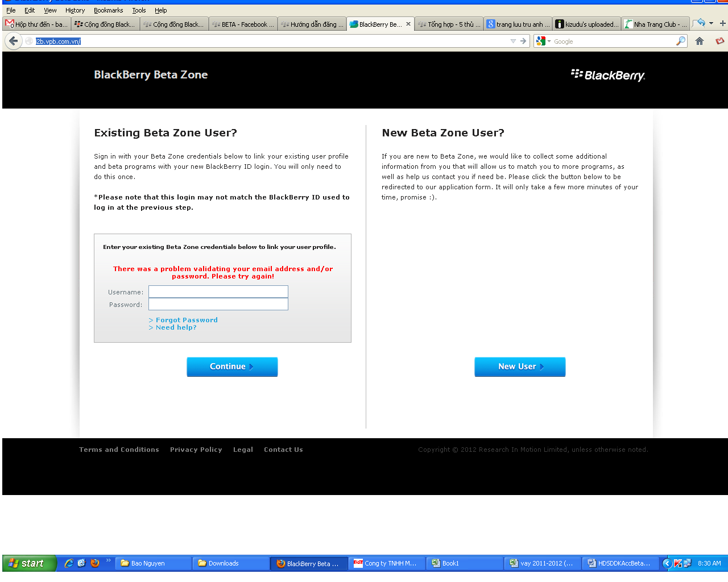
Task: Click the Forgot Password link
Action: pyautogui.click(x=187, y=320)
